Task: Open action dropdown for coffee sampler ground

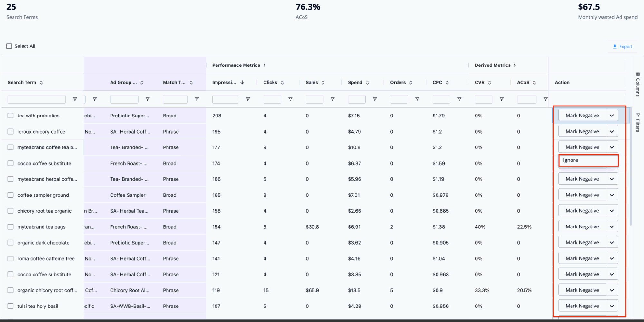Action: pos(612,195)
